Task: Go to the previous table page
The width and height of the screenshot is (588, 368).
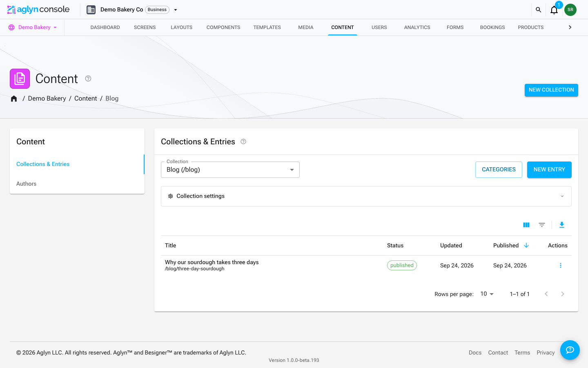Action: [546, 294]
